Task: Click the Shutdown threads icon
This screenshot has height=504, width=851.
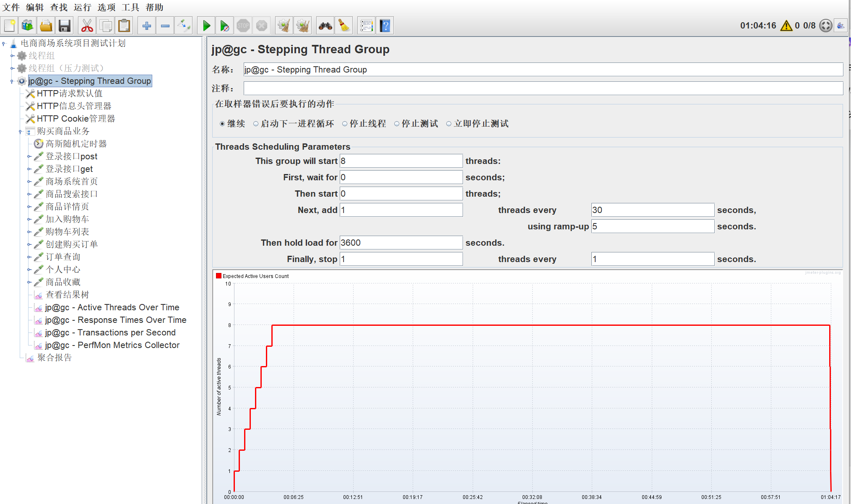Action: pos(262,26)
